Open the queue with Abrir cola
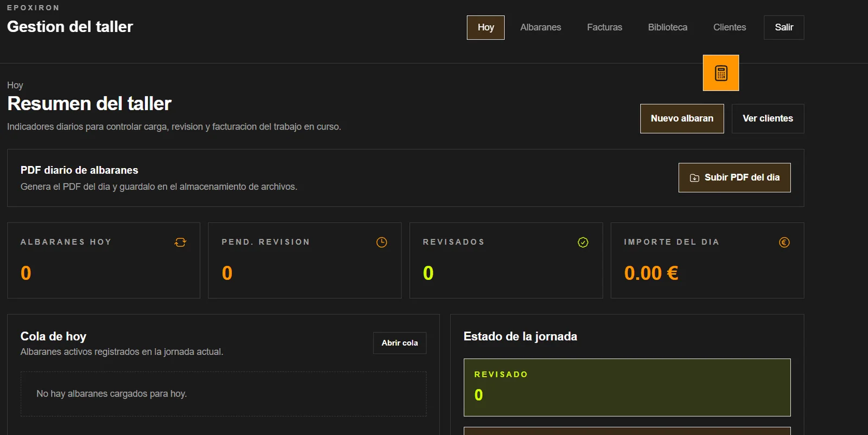868x435 pixels. point(400,343)
